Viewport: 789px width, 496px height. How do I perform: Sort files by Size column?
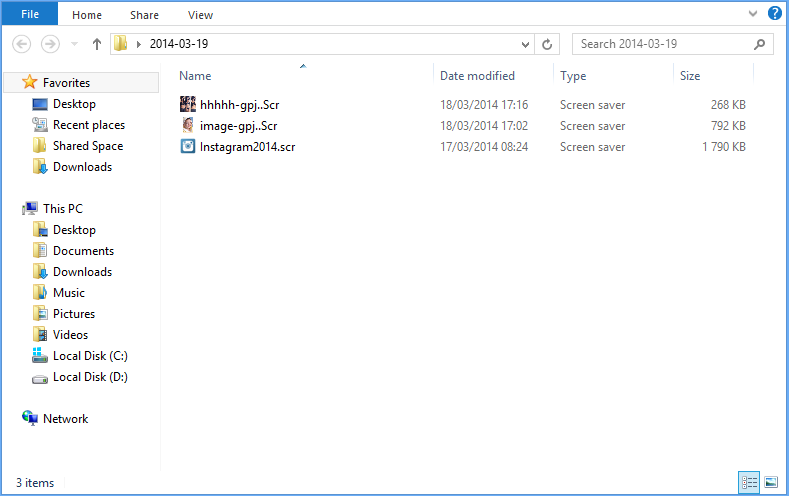[x=690, y=76]
